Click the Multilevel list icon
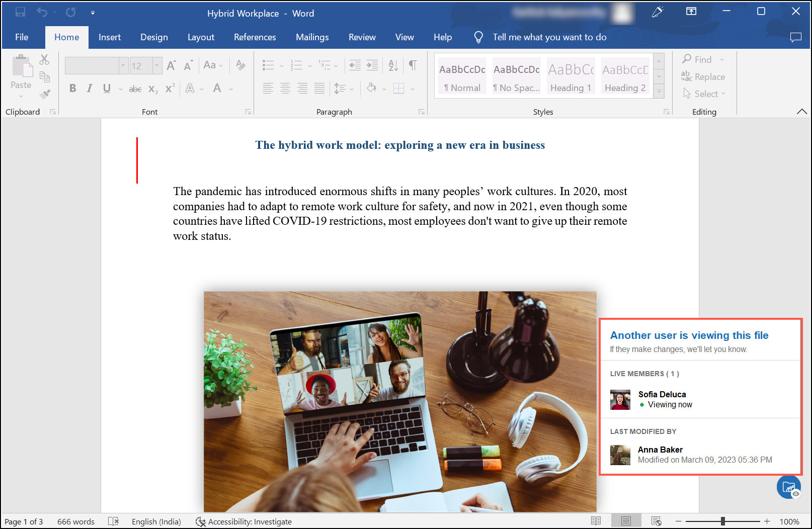The image size is (812, 529). click(x=324, y=65)
